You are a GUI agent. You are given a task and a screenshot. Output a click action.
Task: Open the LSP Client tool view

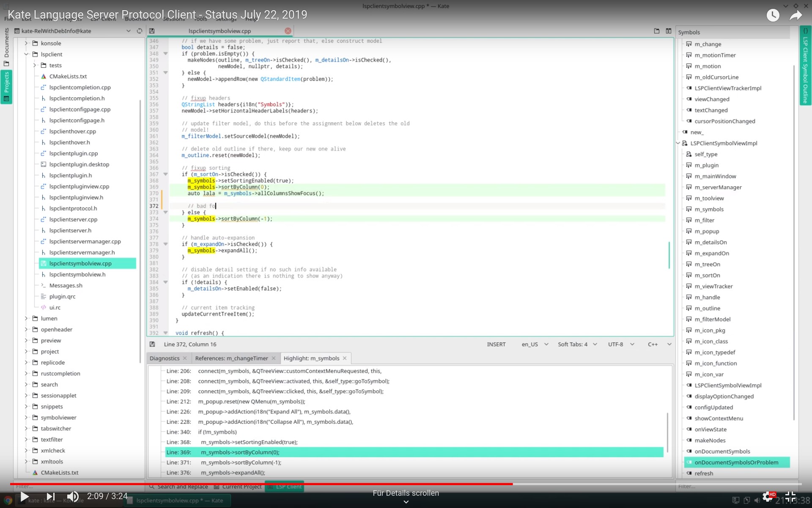(x=284, y=486)
